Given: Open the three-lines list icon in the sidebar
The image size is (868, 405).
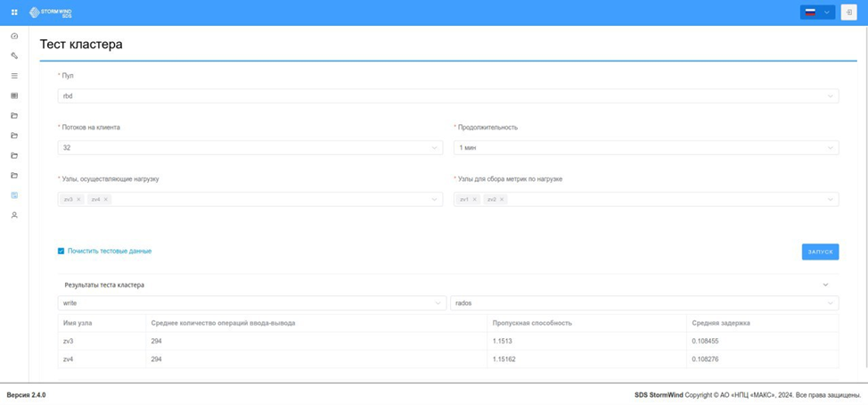Looking at the screenshot, I should (x=14, y=76).
